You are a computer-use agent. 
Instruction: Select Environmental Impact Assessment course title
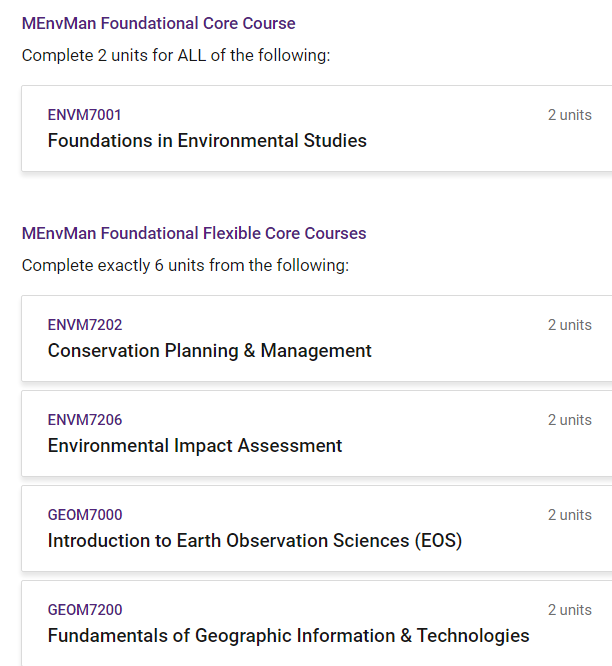[x=195, y=446]
